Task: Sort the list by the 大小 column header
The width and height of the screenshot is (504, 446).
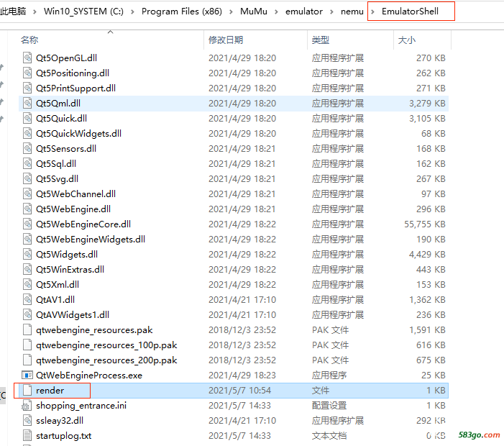Action: (406, 40)
